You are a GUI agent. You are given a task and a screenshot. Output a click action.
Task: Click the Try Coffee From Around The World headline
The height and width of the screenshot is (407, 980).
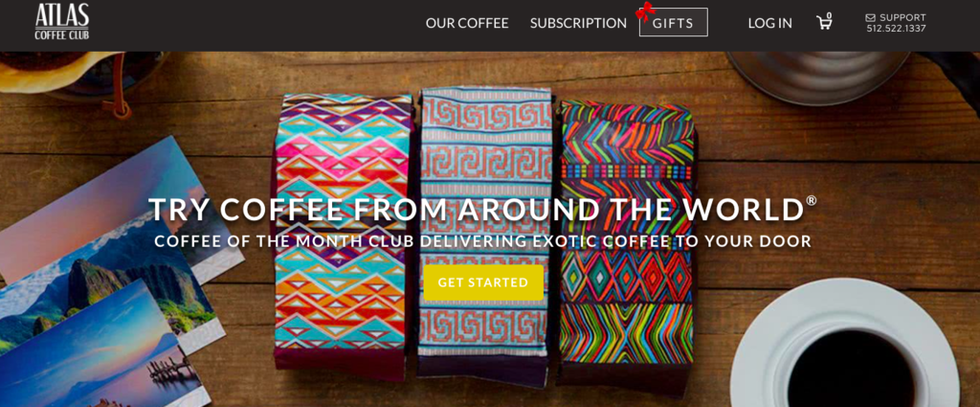(476, 210)
